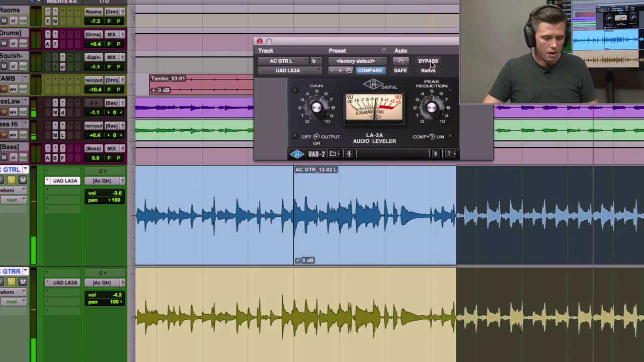Click the LA-3A Gain knob
644x362 pixels.
316,107
